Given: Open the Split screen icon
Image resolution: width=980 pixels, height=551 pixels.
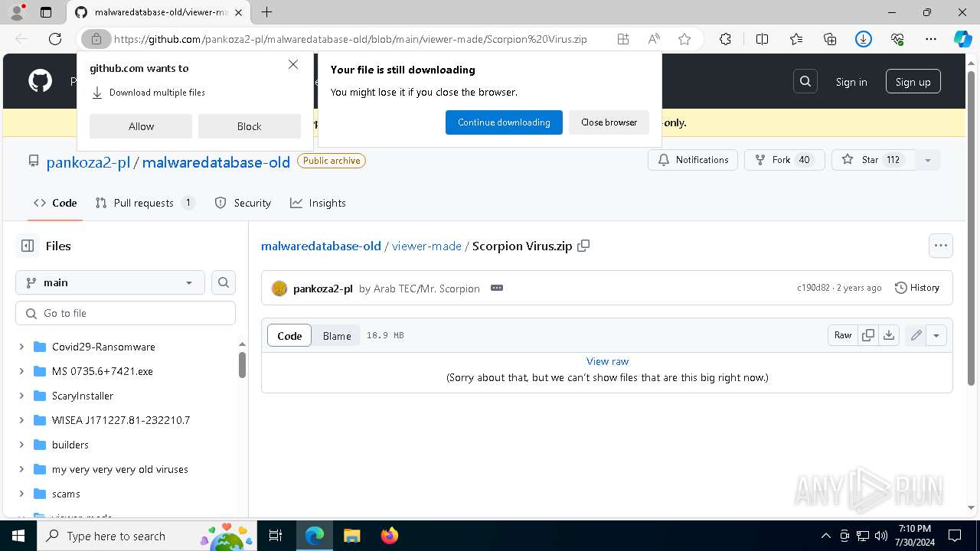Looking at the screenshot, I should point(762,39).
